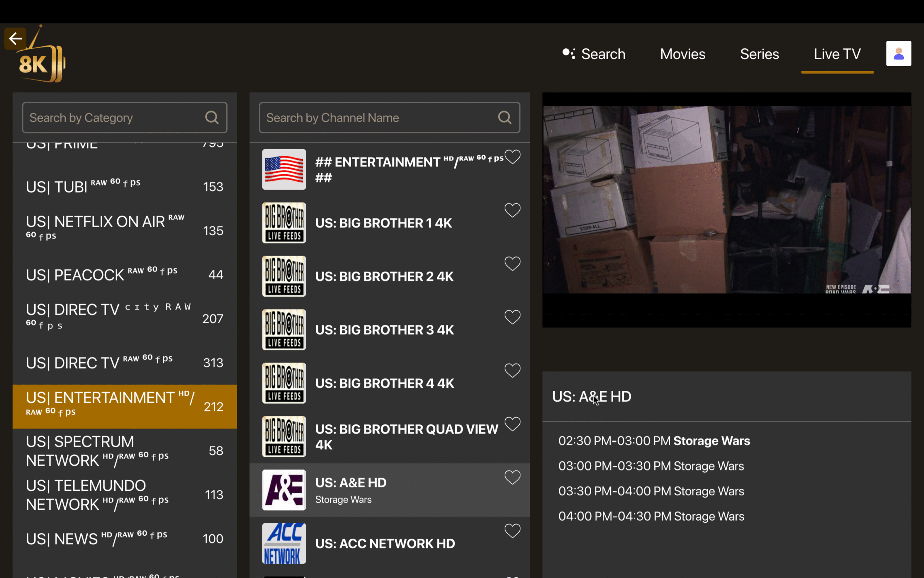Click the Big Brother 4 4K logo
The height and width of the screenshot is (578, 924).
pos(284,383)
